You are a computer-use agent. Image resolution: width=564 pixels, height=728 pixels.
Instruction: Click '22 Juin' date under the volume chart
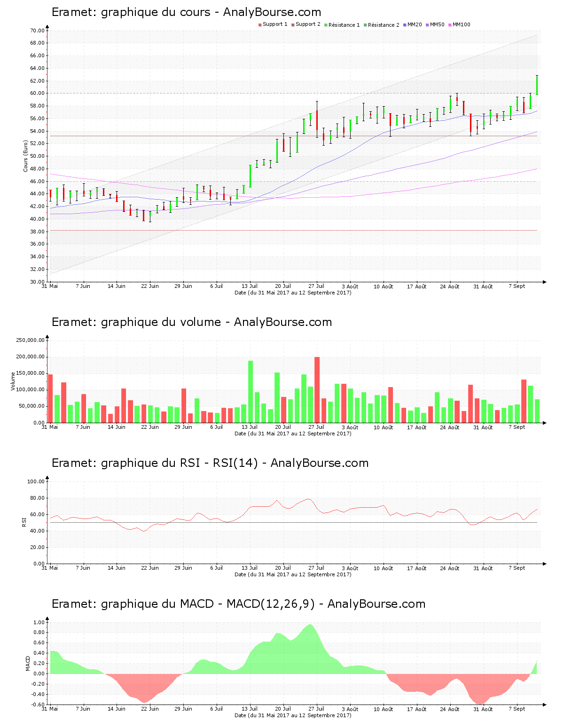pyautogui.click(x=150, y=427)
